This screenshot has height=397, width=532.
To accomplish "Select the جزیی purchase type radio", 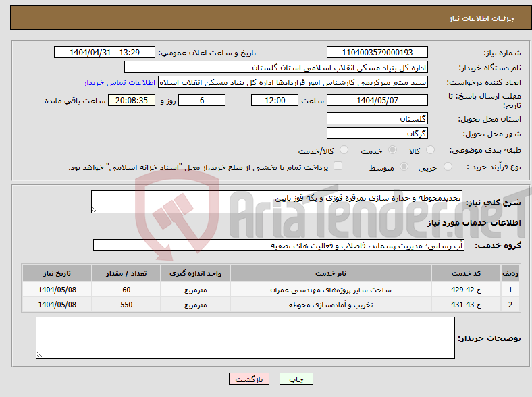I will (448, 167).
